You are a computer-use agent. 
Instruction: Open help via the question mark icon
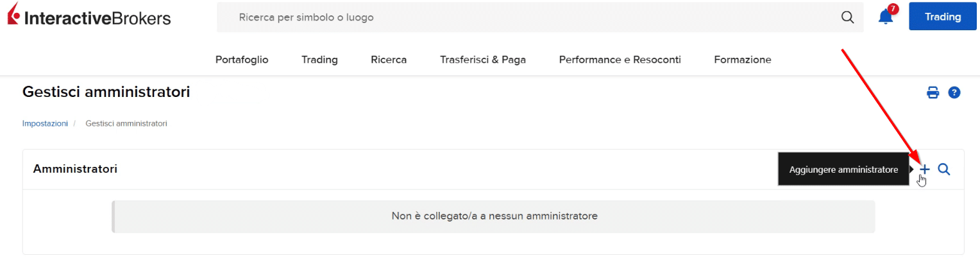click(954, 93)
